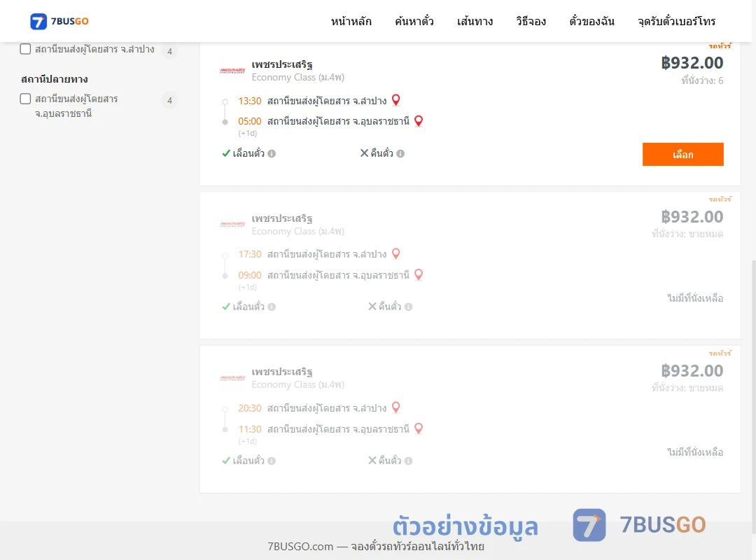
Task: Click the 13:30 departure time
Action: [x=250, y=101]
